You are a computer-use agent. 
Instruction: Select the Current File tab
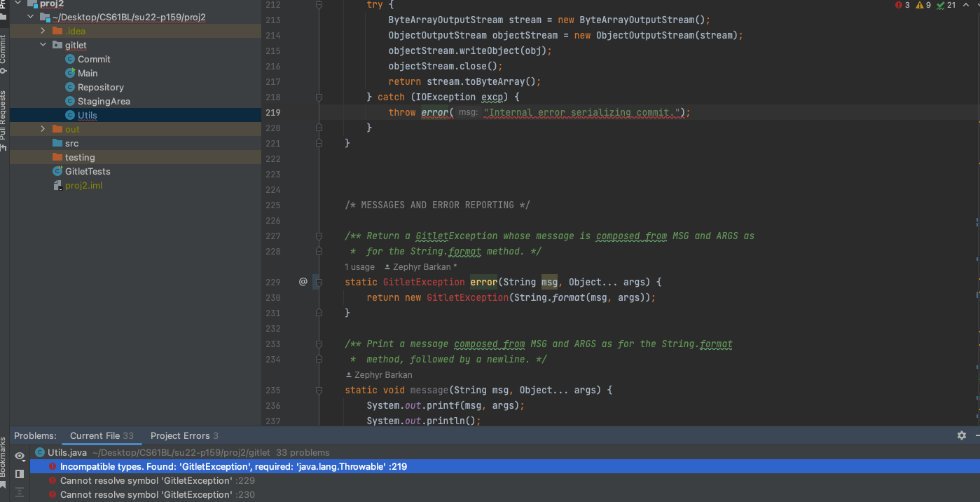coord(101,435)
